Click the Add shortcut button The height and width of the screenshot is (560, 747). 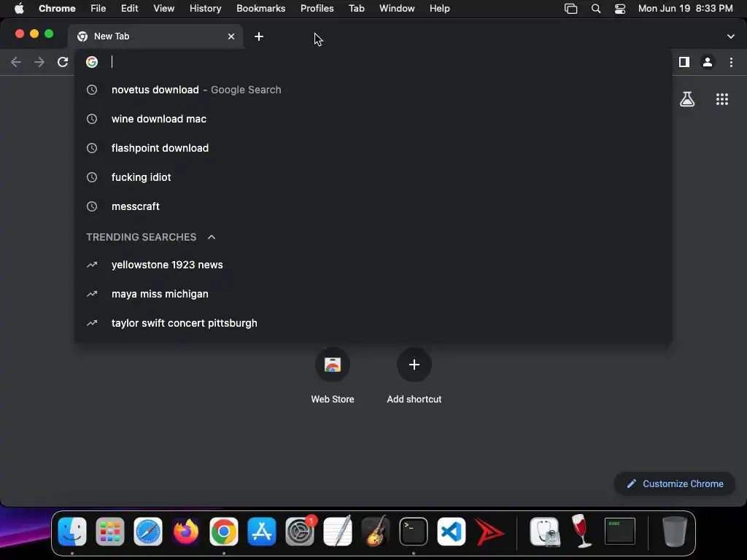[414, 376]
